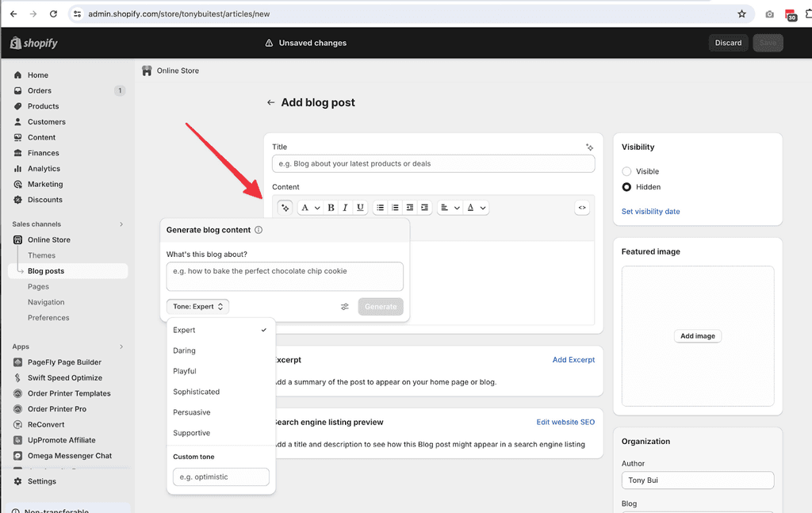Open generation settings sliders icon
Viewport: 812px width, 513px height.
click(345, 307)
